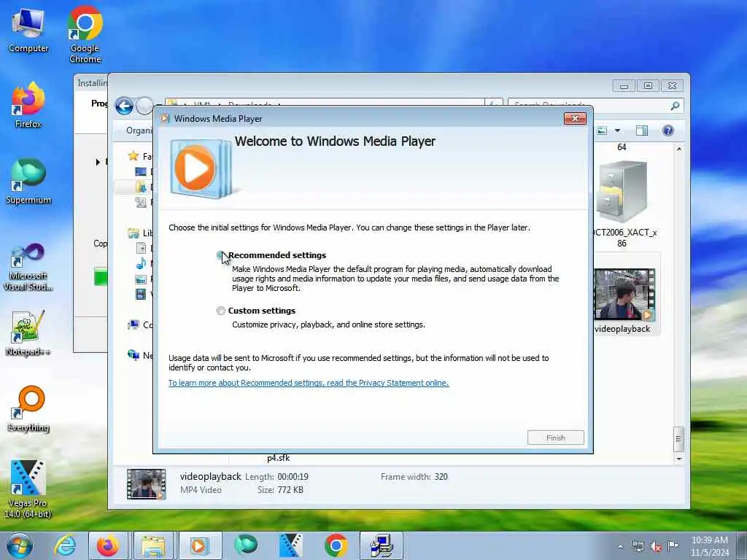
Task: Open the Notepad++ desktop shortcut
Action: click(28, 333)
